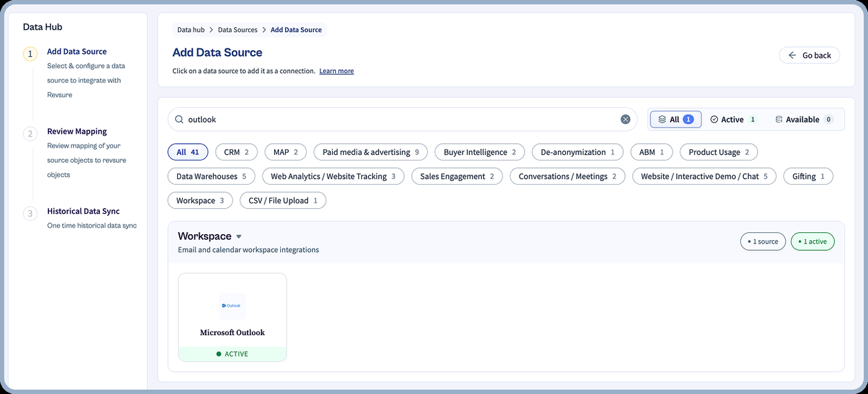Click the step number 2 circle

tap(30, 134)
